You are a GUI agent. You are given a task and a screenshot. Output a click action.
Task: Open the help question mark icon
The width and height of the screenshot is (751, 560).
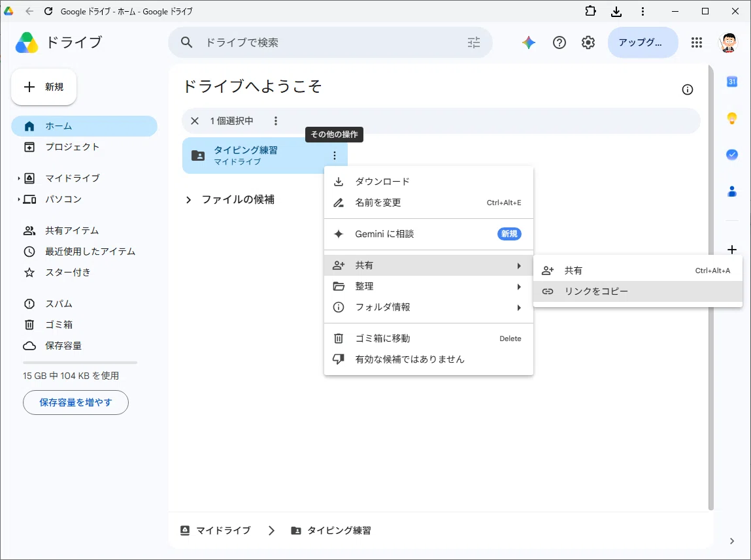tap(559, 42)
